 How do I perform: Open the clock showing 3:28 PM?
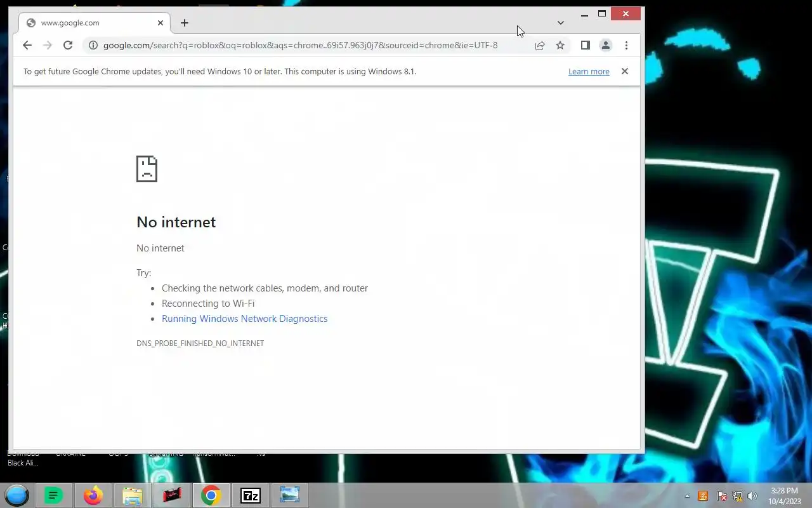click(785, 496)
